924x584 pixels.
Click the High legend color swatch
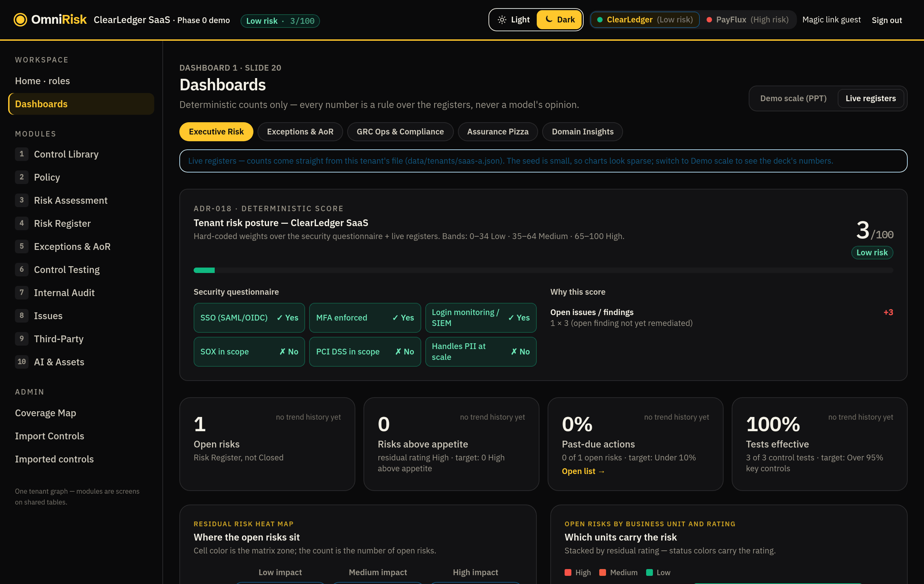coord(568,572)
